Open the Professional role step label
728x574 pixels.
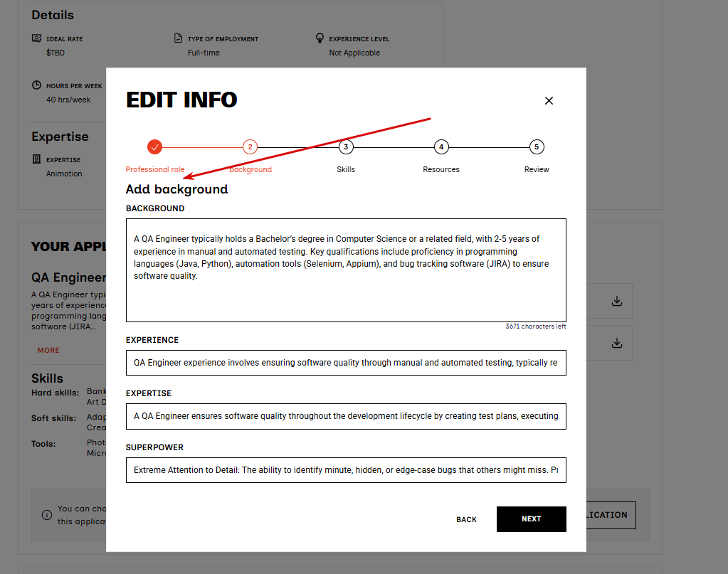155,169
